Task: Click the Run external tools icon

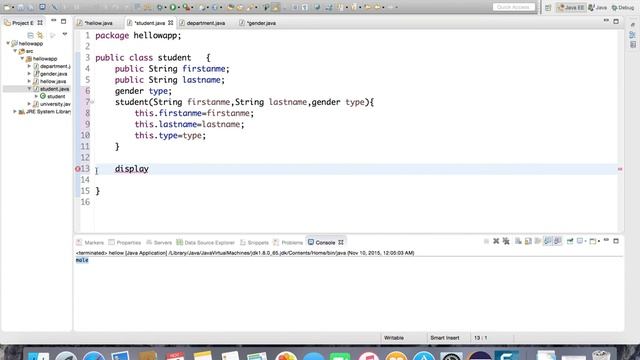Action: click(x=186, y=7)
